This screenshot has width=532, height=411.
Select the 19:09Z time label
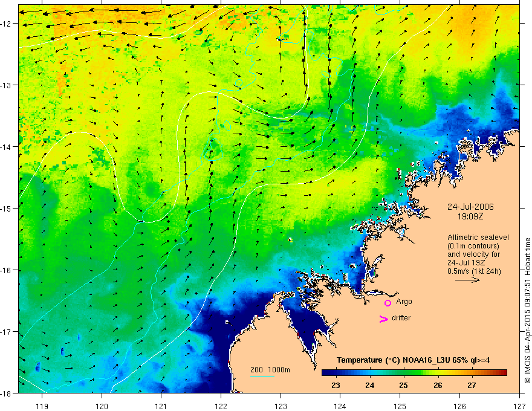click(470, 216)
